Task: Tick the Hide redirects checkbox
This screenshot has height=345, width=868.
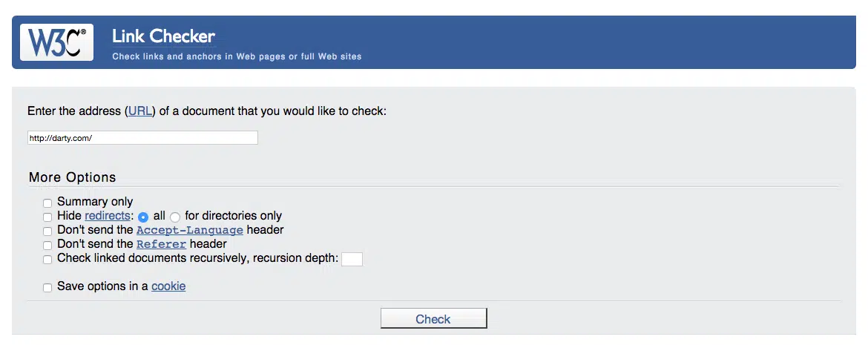Action: pyautogui.click(x=47, y=217)
